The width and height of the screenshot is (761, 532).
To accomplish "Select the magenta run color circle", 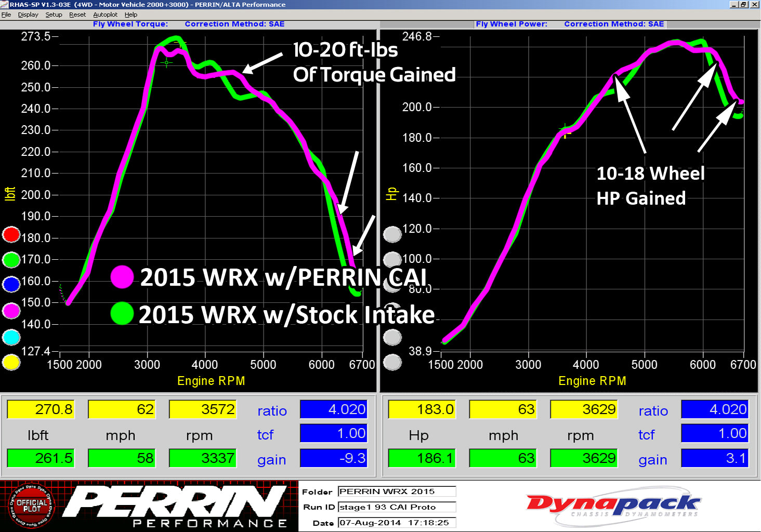I will pos(11,311).
